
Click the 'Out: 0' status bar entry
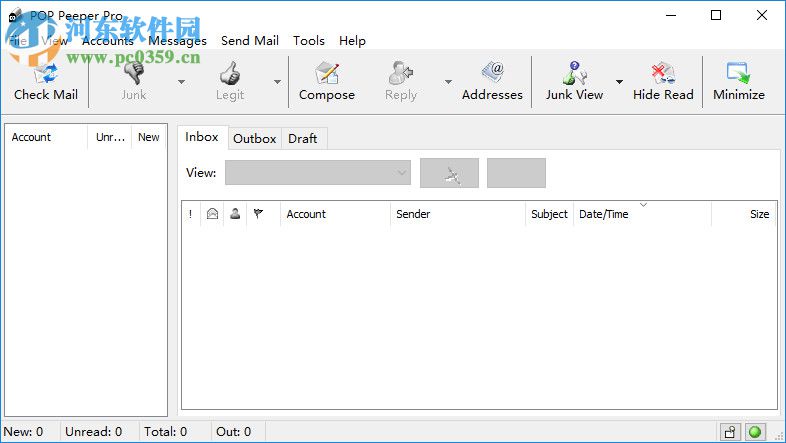234,431
